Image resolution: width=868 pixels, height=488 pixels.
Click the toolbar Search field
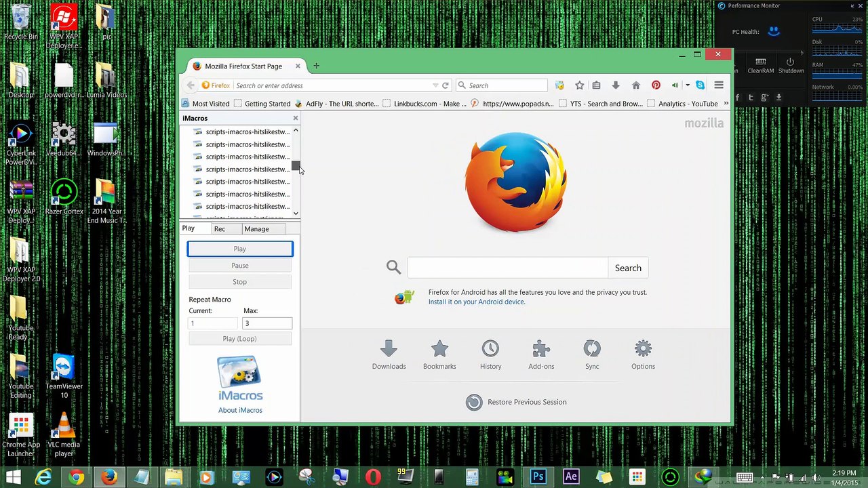click(x=502, y=85)
